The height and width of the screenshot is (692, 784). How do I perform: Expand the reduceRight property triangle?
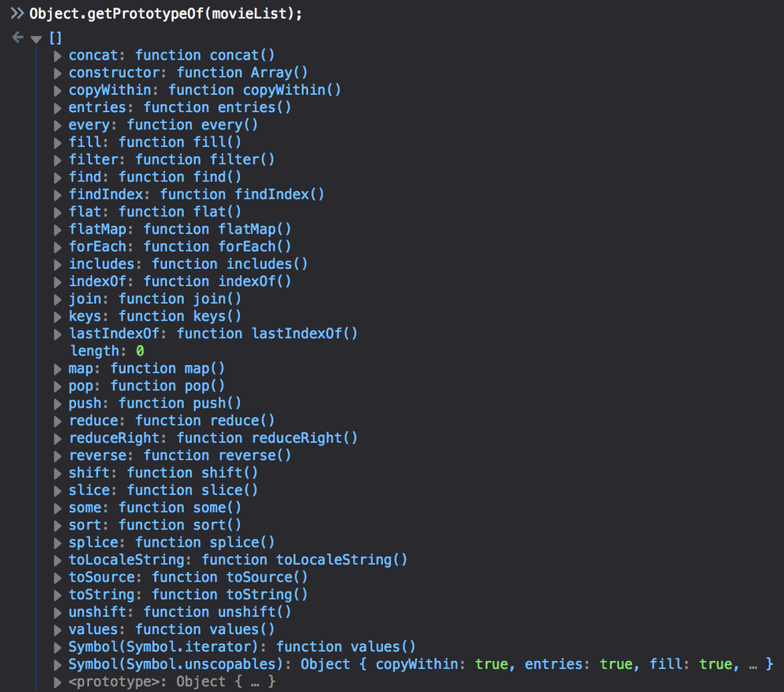tap(58, 438)
